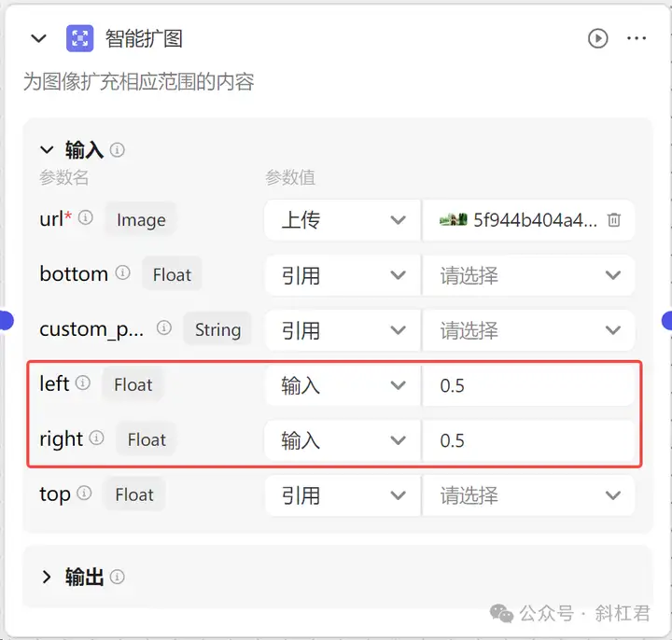Viewport: 672px width, 640px height.
Task: Show info for custom_p parameter
Action: tap(163, 327)
